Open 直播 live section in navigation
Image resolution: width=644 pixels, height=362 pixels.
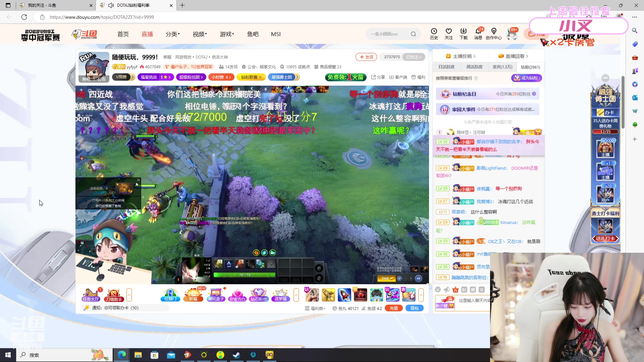[x=147, y=34]
